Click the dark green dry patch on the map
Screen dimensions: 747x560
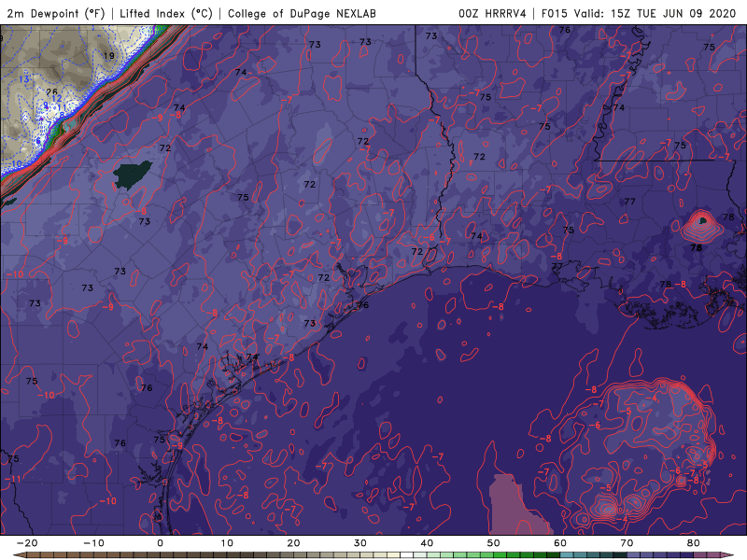point(132,175)
